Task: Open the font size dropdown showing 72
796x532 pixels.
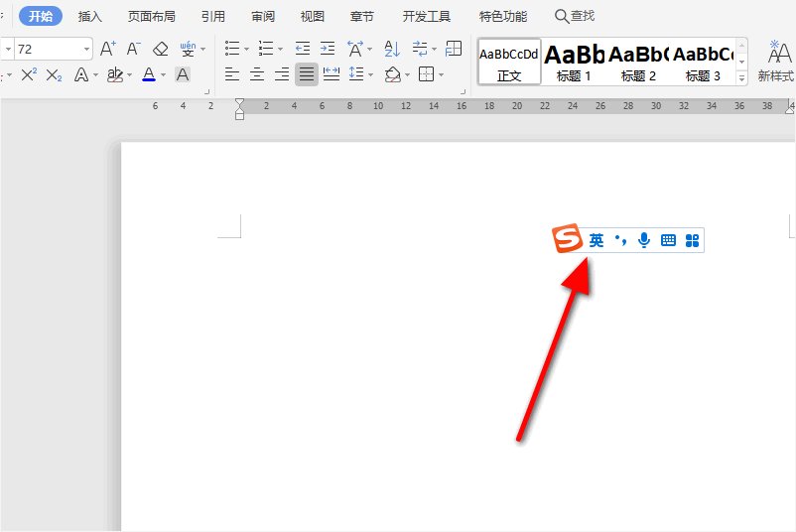Action: tap(87, 49)
